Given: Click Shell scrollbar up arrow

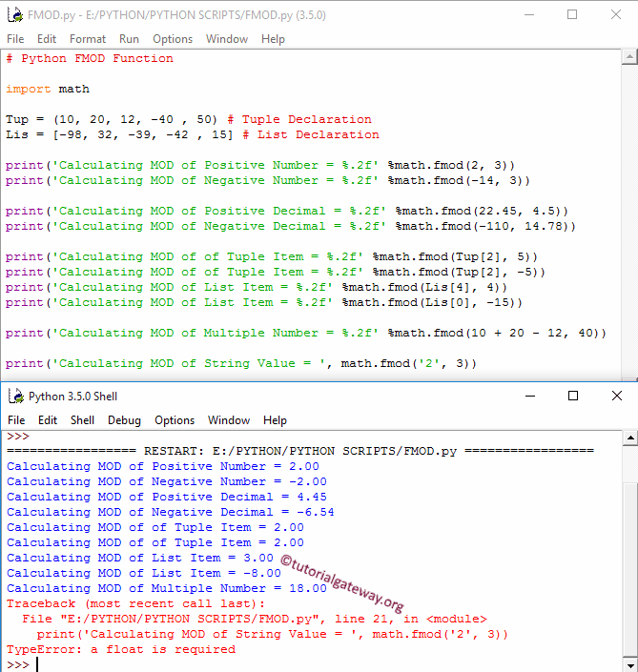Looking at the screenshot, I should (630, 438).
